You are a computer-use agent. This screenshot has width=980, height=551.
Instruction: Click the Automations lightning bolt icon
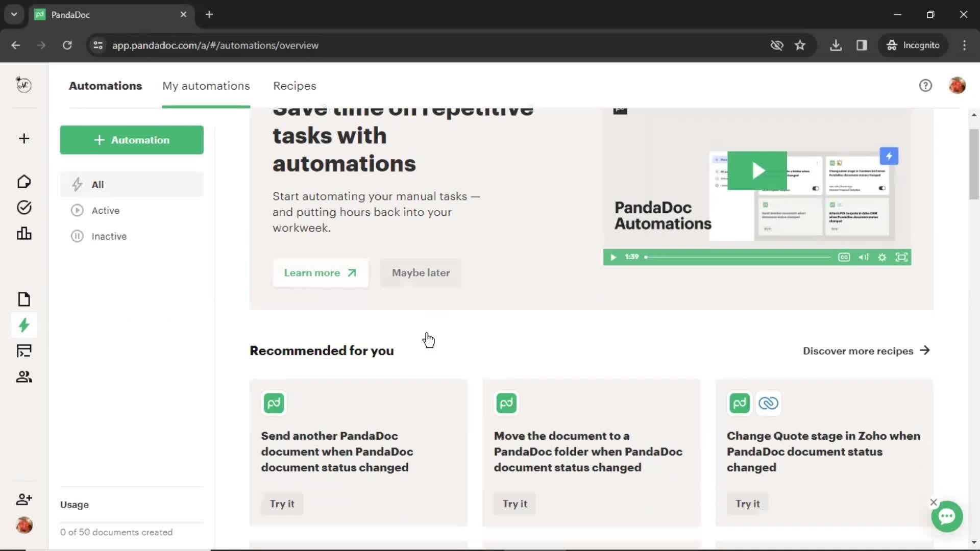pyautogui.click(x=23, y=325)
